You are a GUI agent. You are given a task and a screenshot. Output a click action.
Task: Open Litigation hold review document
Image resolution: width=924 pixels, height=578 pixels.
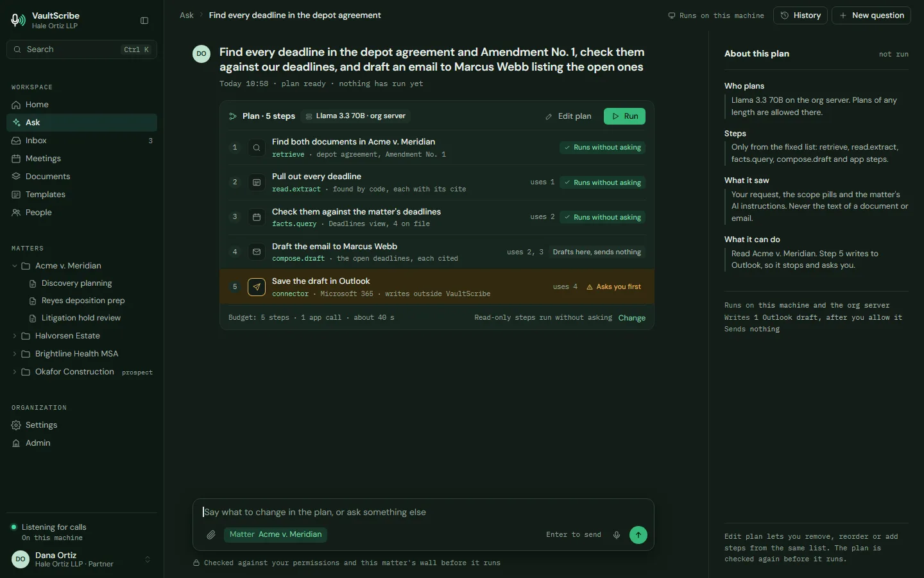(x=81, y=318)
